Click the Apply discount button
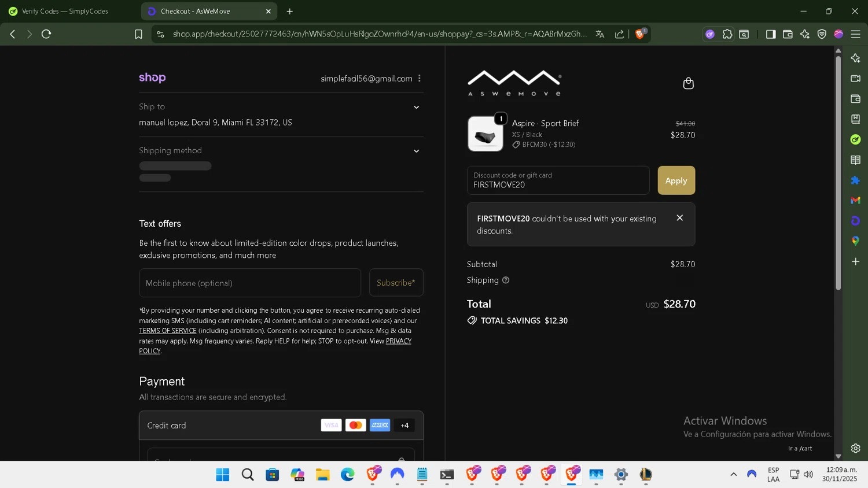Viewport: 868px width, 488px height. coord(676,180)
